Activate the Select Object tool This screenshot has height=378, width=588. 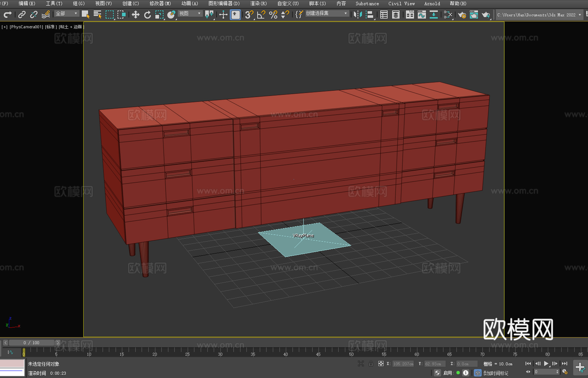tap(85, 14)
